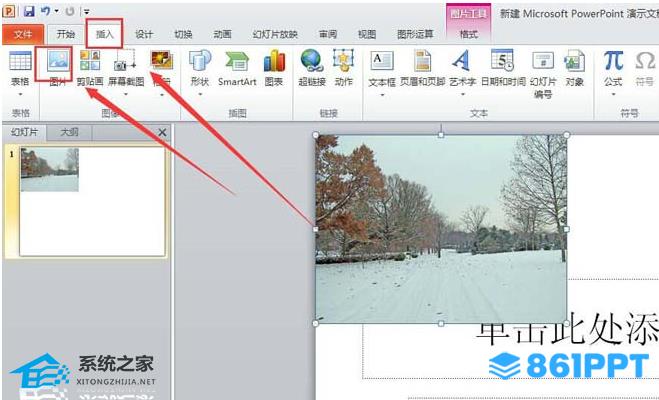Image resolution: width=659 pixels, height=400 pixels.
Task: Insert Date and Time (日期和时间)
Action: (x=502, y=61)
